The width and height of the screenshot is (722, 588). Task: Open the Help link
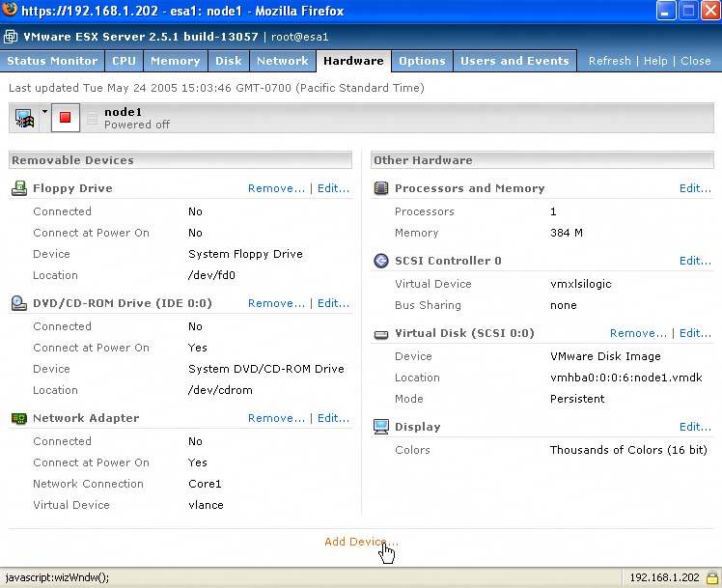pyautogui.click(x=655, y=61)
